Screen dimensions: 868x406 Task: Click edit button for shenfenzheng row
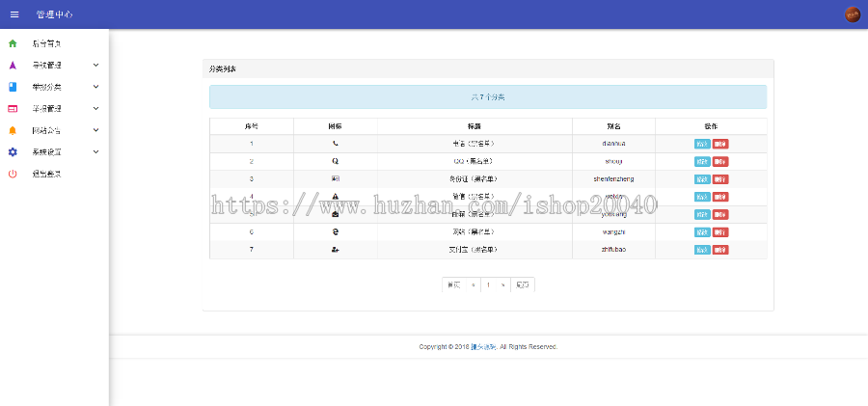(x=701, y=179)
